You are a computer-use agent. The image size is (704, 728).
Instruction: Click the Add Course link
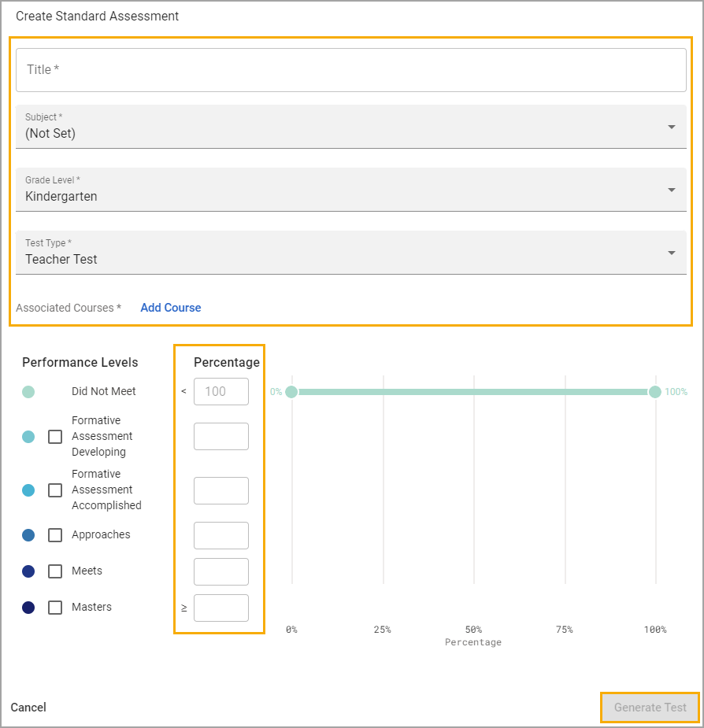170,308
